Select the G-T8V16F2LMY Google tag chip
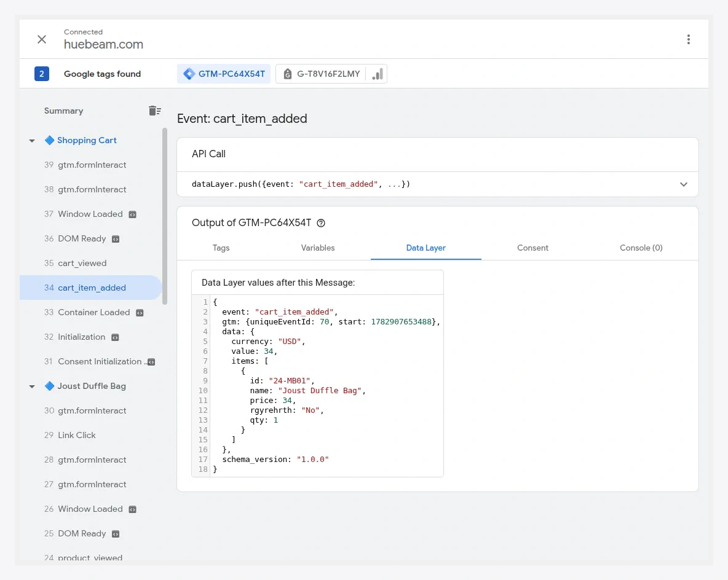The width and height of the screenshot is (728, 580). [x=321, y=74]
